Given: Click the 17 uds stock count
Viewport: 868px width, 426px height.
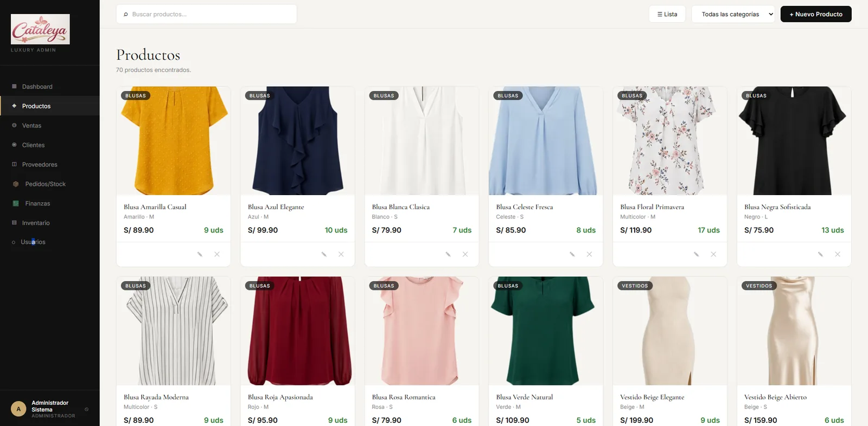Looking at the screenshot, I should pyautogui.click(x=709, y=230).
